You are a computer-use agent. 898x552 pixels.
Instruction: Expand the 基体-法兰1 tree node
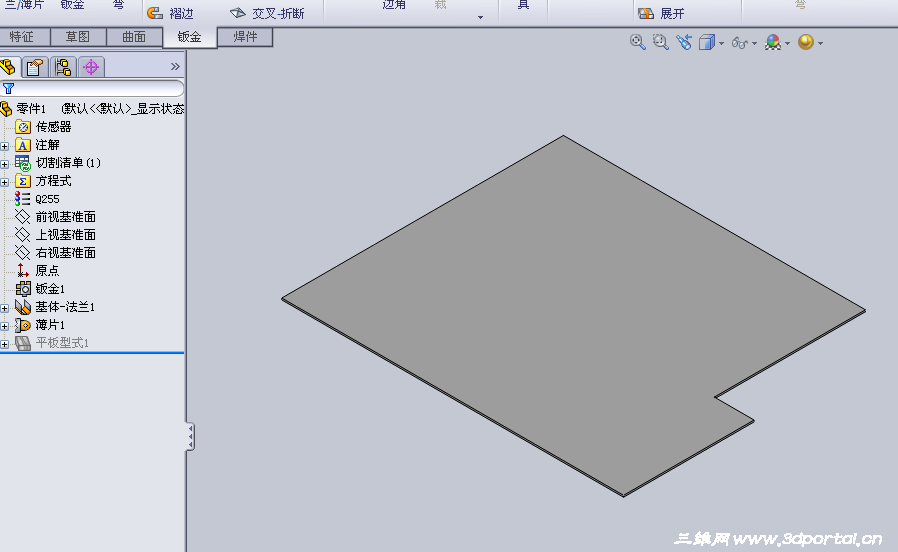pos(5,308)
